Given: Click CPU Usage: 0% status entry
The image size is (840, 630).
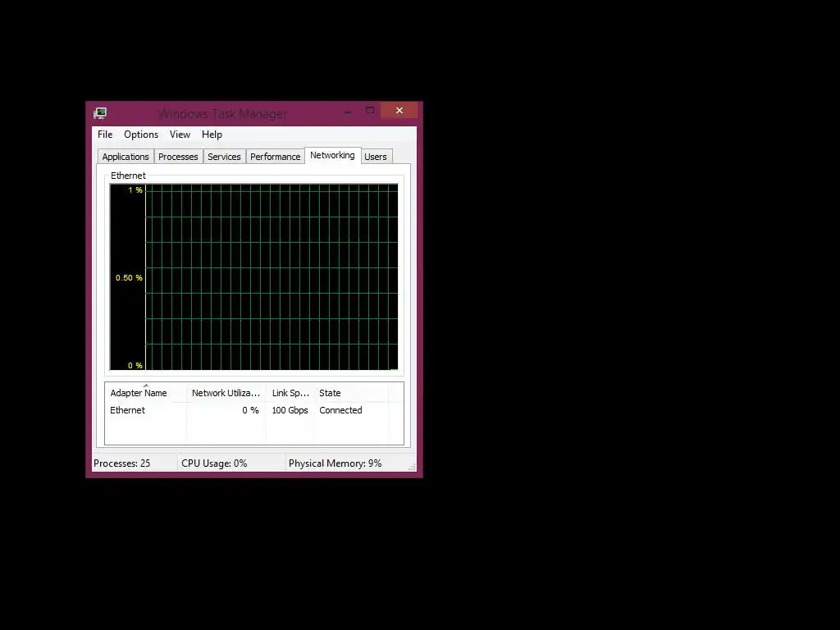Looking at the screenshot, I should pos(214,463).
